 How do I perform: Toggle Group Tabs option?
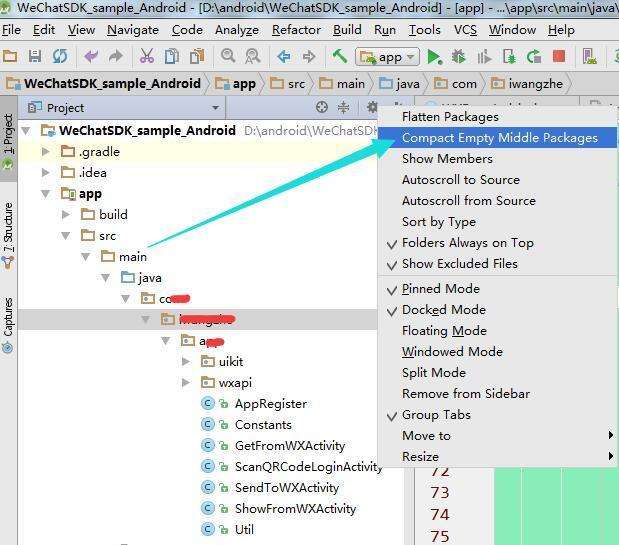497,415
